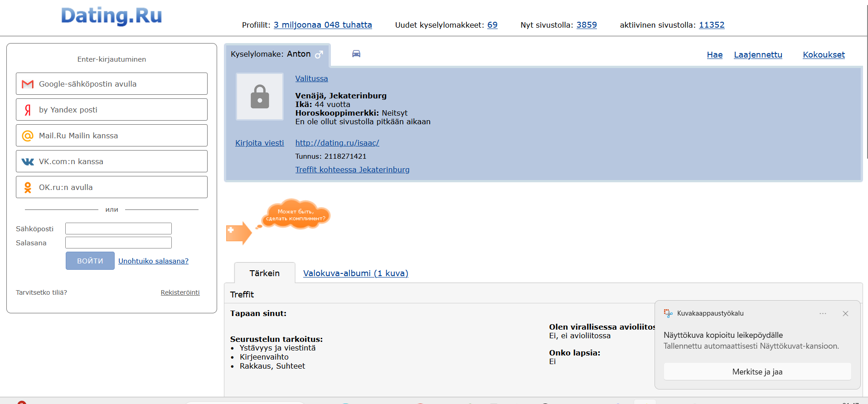
Task: Click the Treffit section heading
Action: tap(242, 294)
